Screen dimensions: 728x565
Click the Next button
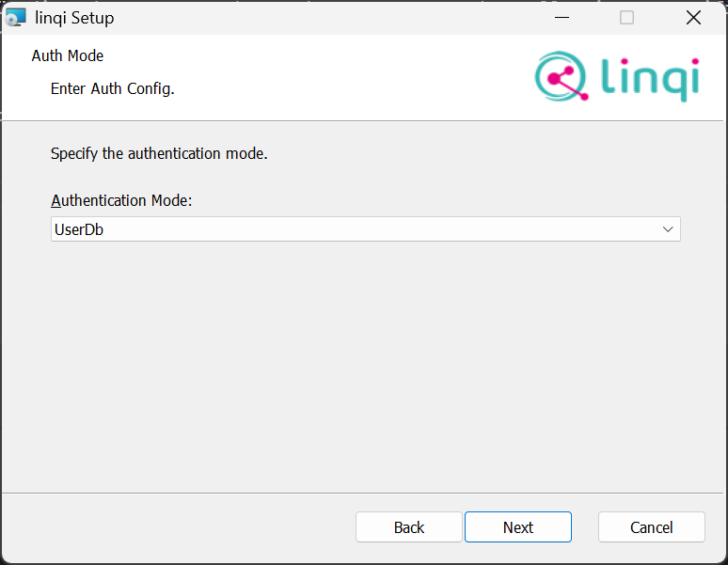[x=518, y=527]
